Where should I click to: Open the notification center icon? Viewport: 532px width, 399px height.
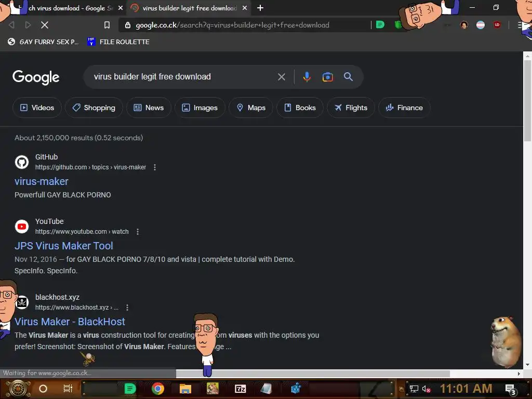pyautogui.click(x=511, y=390)
